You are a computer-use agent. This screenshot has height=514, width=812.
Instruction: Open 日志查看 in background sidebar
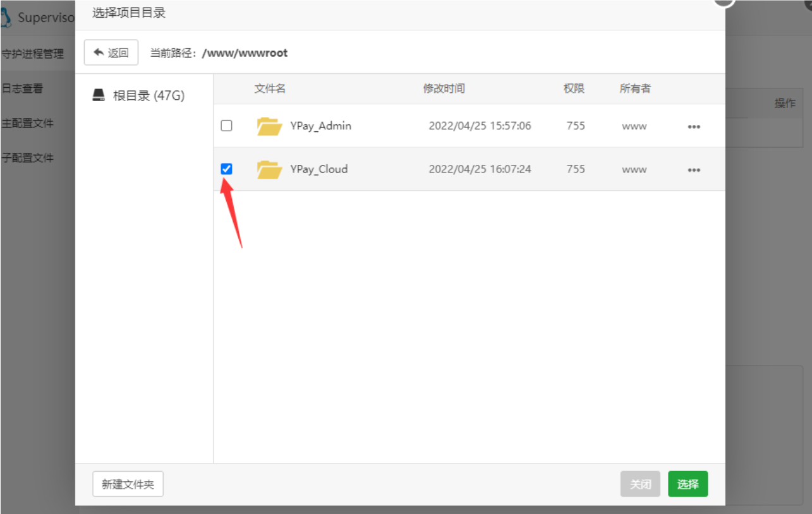pyautogui.click(x=22, y=88)
